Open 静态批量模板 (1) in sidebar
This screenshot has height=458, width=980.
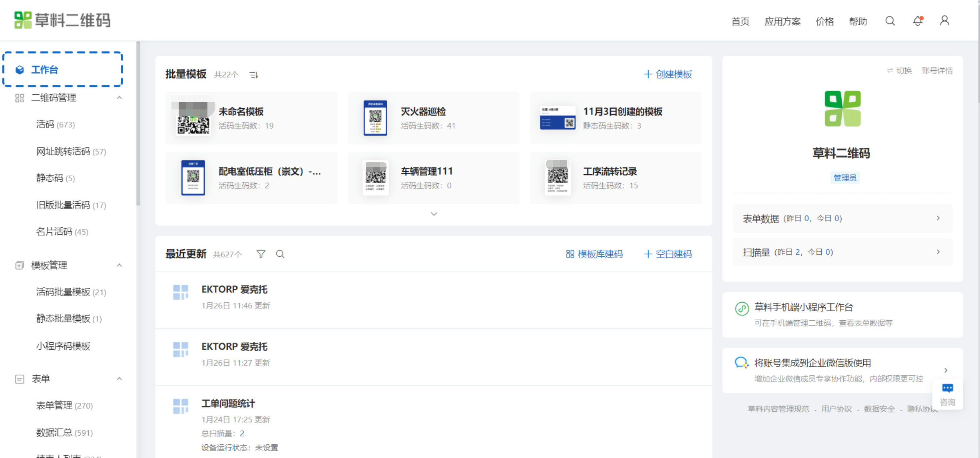pyautogui.click(x=69, y=319)
